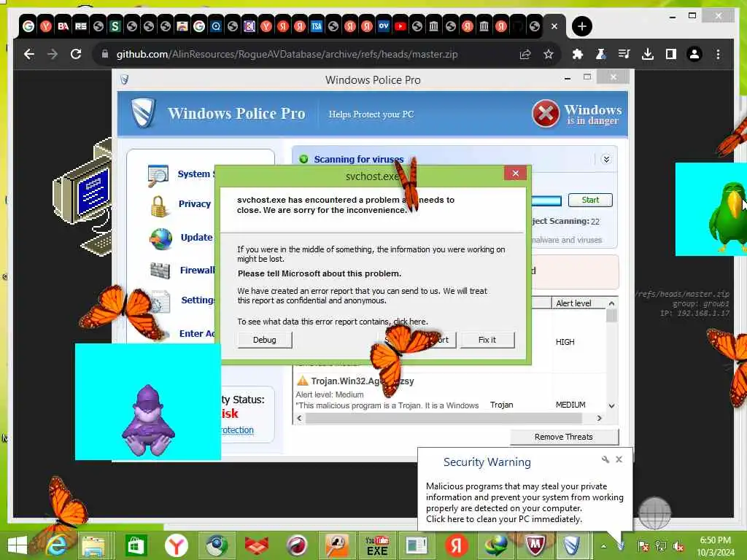Click the muted volume tray icon

tap(679, 546)
